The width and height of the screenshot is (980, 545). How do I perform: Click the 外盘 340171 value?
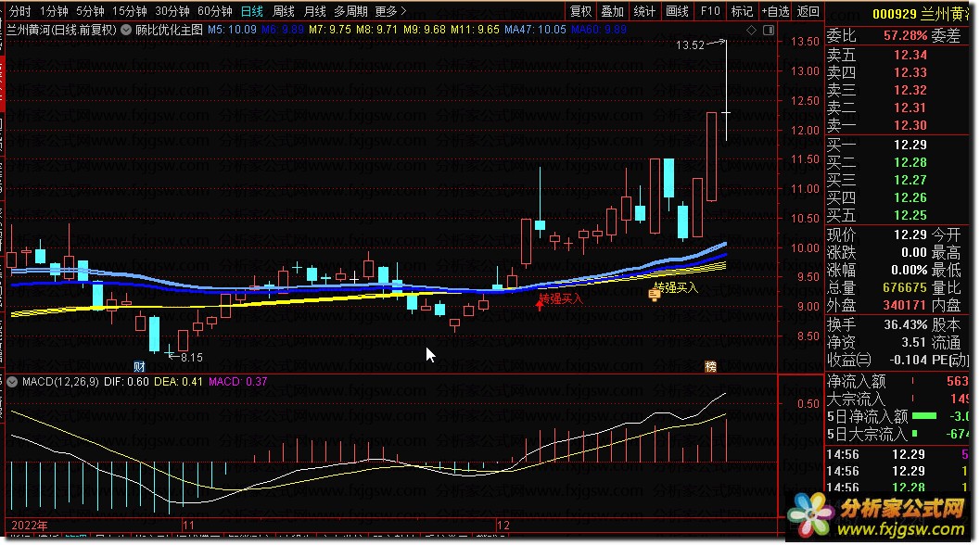pos(904,305)
